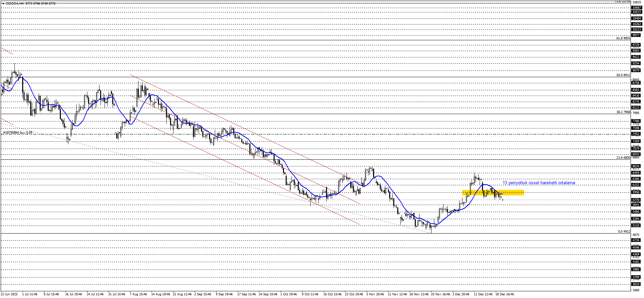Screen dimensions: 644x298
Task: Click the 0.0 4912 Fibonacci level label
Action: (x=624, y=232)
